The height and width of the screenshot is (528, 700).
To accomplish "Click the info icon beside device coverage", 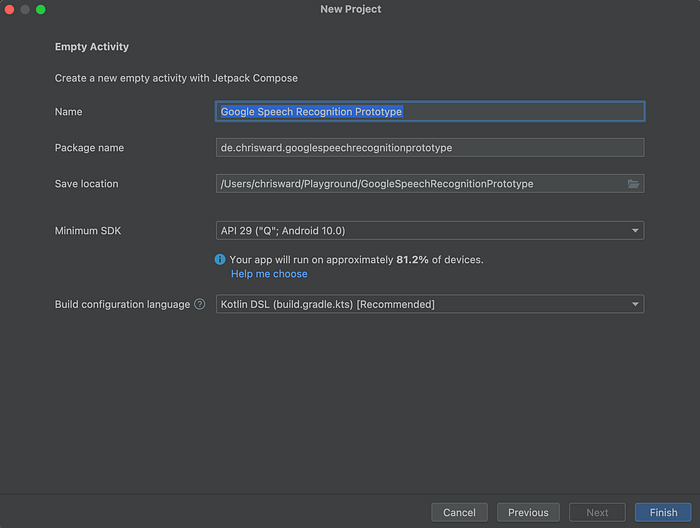I will tap(220, 259).
